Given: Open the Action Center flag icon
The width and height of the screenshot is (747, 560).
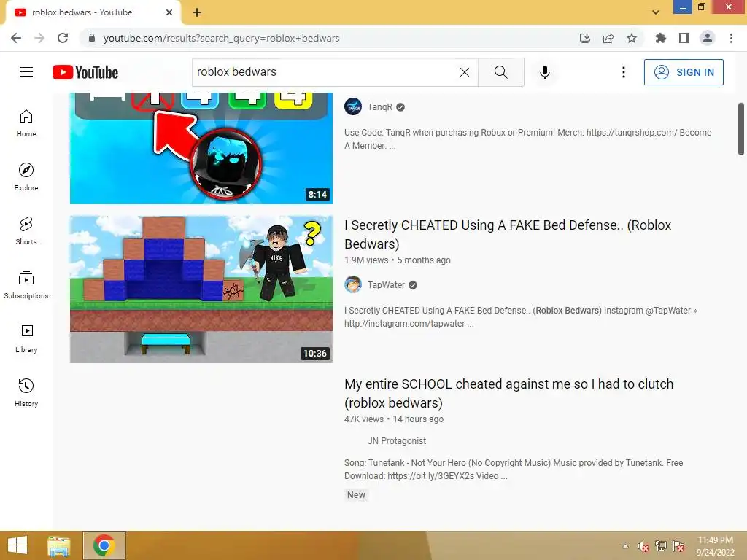Looking at the screenshot, I should tap(678, 546).
